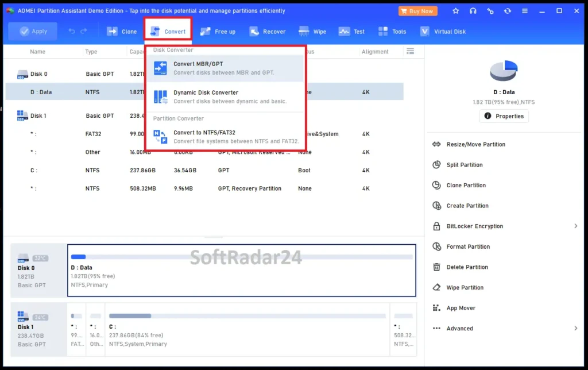588x370 pixels.
Task: Click the Name column header
Action: [37, 52]
